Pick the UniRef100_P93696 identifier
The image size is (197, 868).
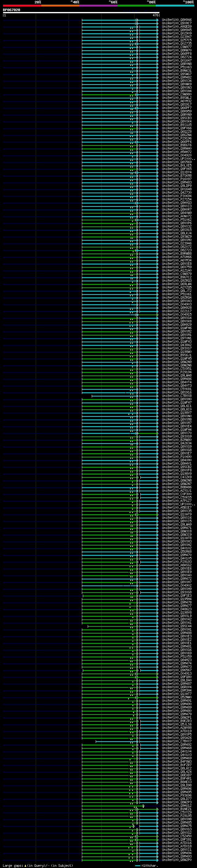tap(177, 795)
